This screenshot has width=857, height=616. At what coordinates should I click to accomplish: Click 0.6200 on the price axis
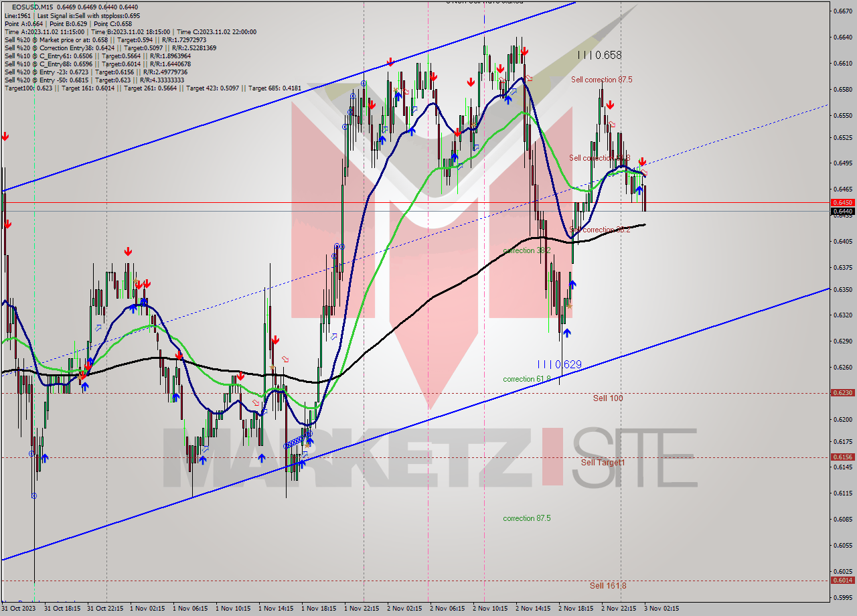click(842, 420)
